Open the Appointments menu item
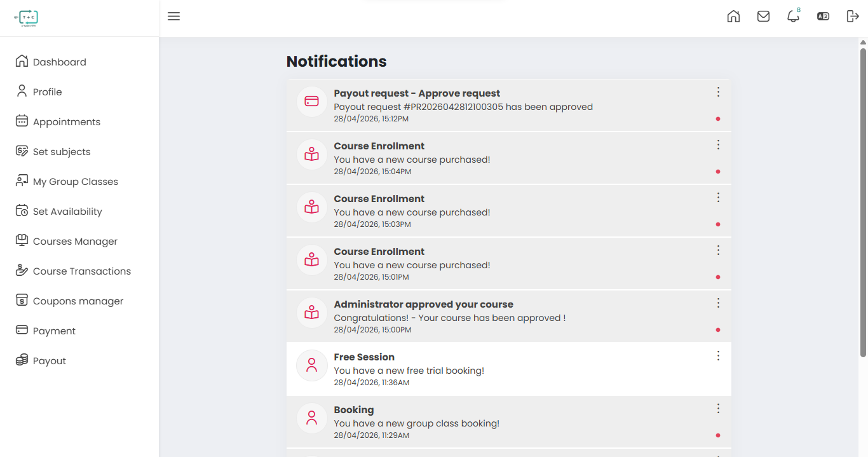Image resolution: width=868 pixels, height=457 pixels. pyautogui.click(x=67, y=121)
